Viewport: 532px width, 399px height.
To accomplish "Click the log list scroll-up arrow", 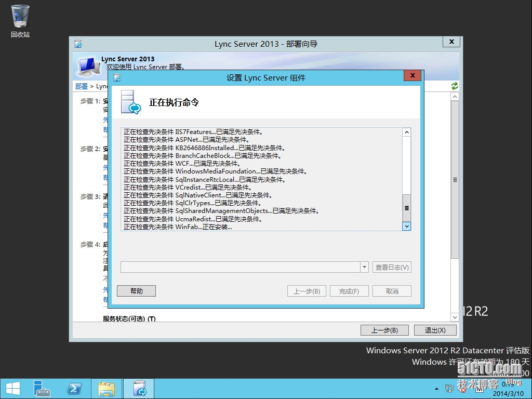I will (x=406, y=132).
